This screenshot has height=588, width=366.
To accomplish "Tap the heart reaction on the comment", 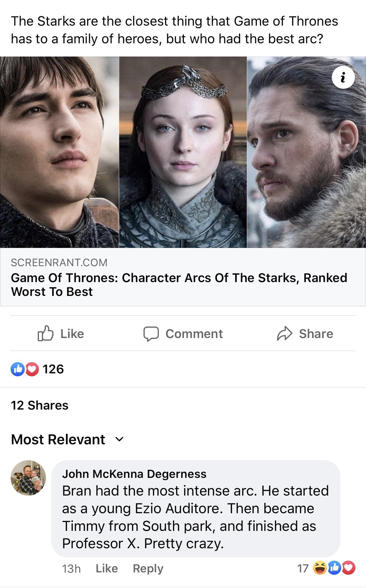I will point(349,568).
